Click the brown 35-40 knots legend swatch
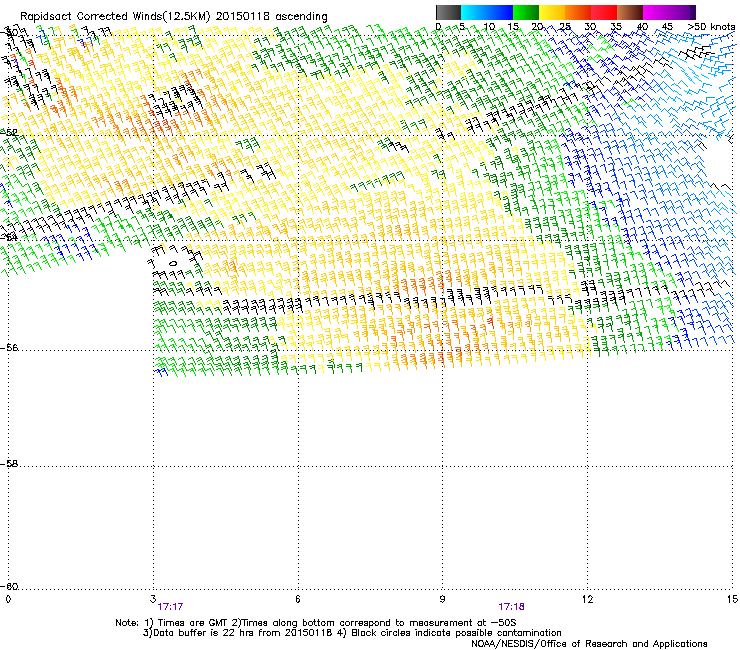 click(630, 12)
